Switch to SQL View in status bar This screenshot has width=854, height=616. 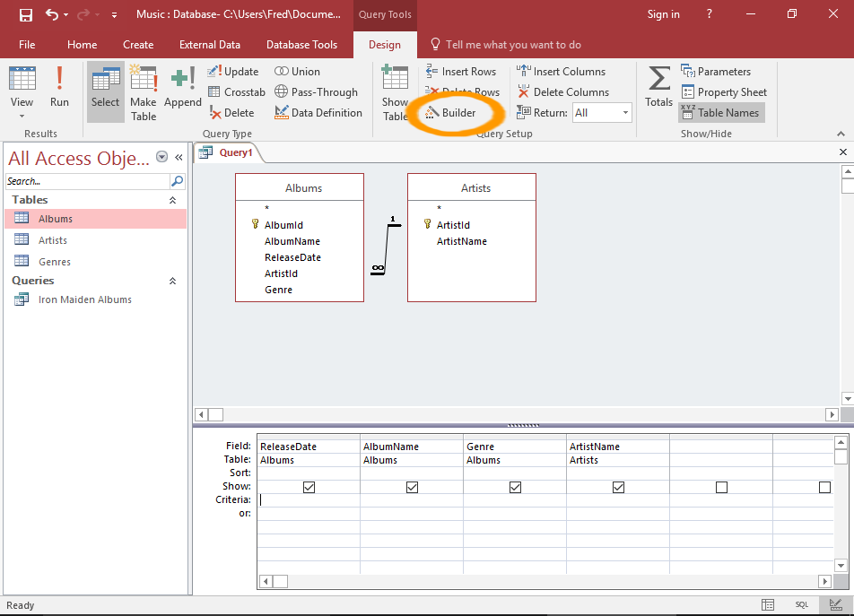pos(802,604)
